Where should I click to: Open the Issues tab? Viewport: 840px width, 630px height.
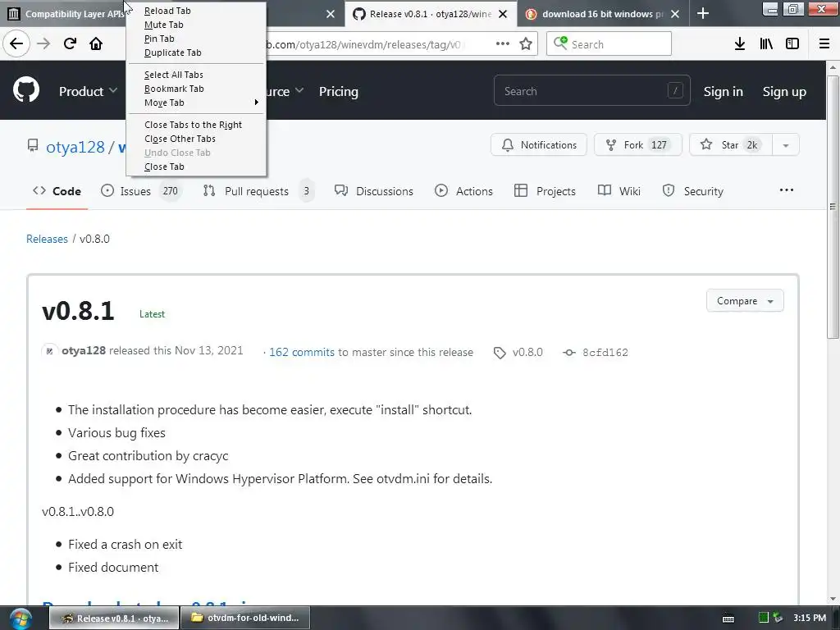[141, 191]
